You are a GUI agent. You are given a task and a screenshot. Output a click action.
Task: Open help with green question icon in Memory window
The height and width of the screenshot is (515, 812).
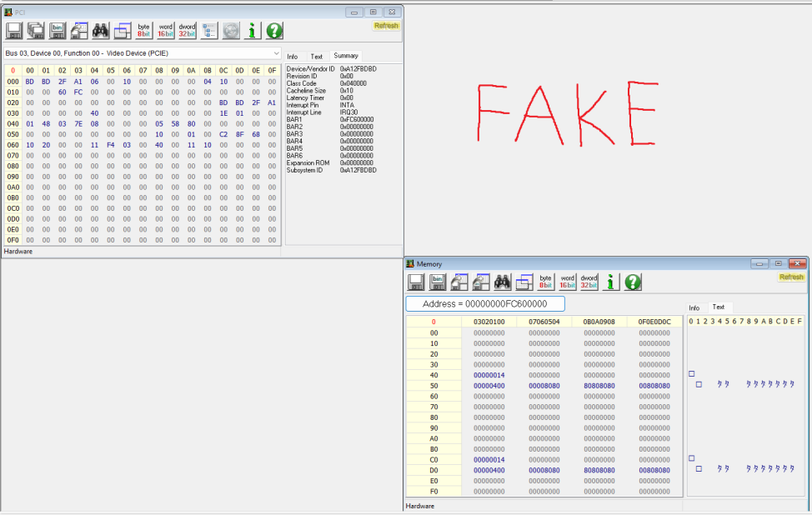point(633,282)
